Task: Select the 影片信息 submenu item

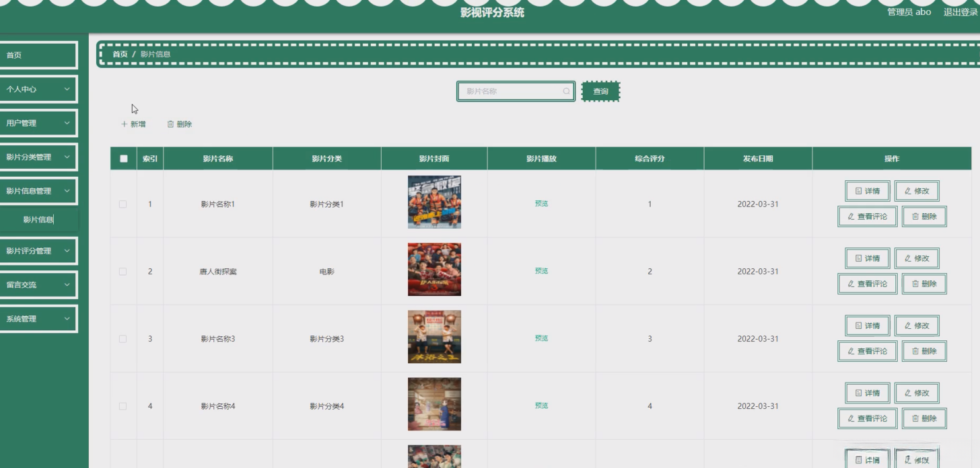Action: point(38,219)
